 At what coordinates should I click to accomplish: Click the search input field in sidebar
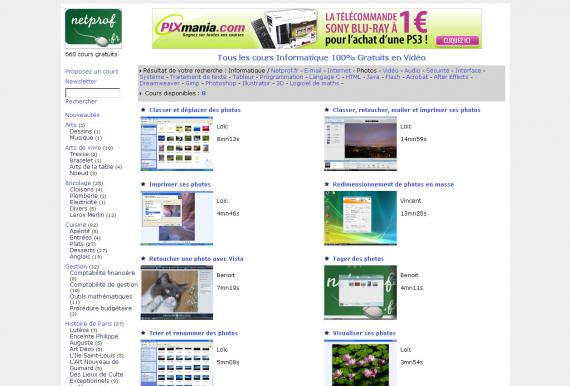pyautogui.click(x=93, y=93)
